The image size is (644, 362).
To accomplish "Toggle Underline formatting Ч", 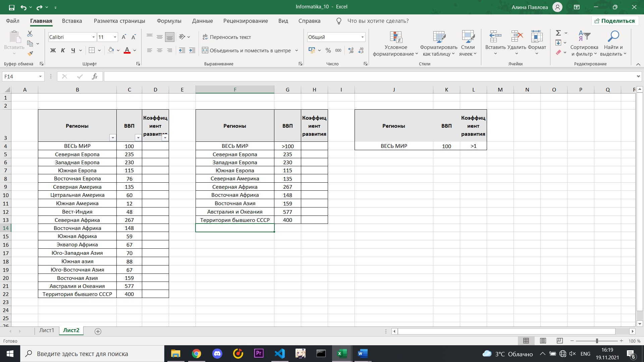I will coord(73,50).
